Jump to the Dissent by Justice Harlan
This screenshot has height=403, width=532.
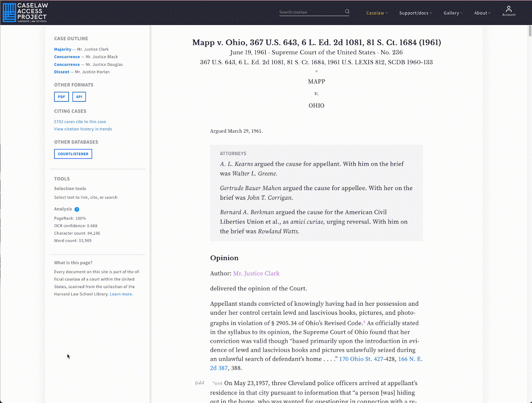[x=62, y=72]
